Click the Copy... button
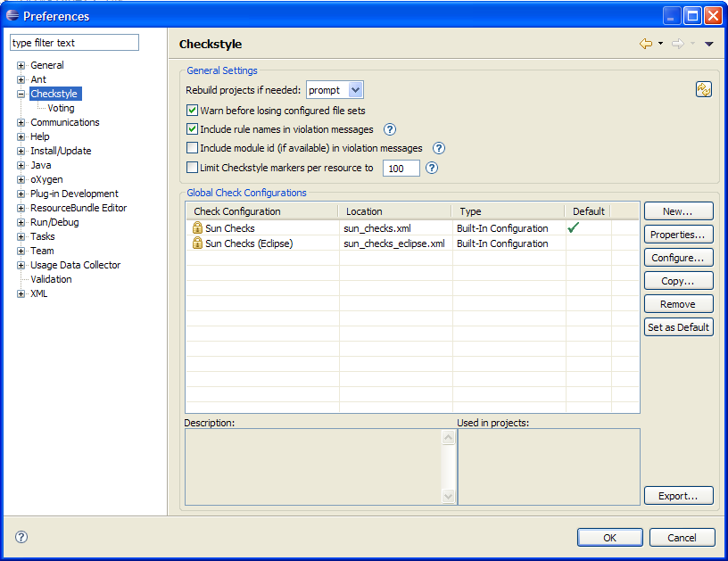 pos(678,281)
